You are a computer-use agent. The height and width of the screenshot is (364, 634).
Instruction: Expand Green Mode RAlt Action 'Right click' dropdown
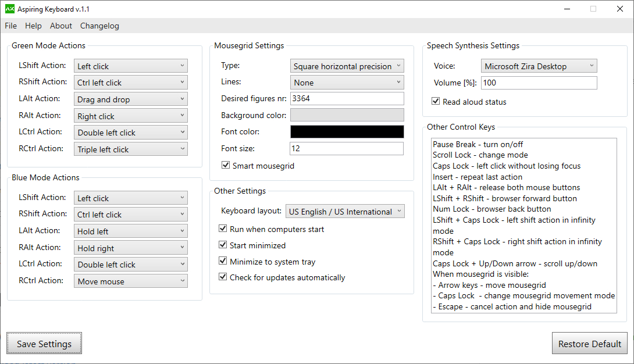131,116
